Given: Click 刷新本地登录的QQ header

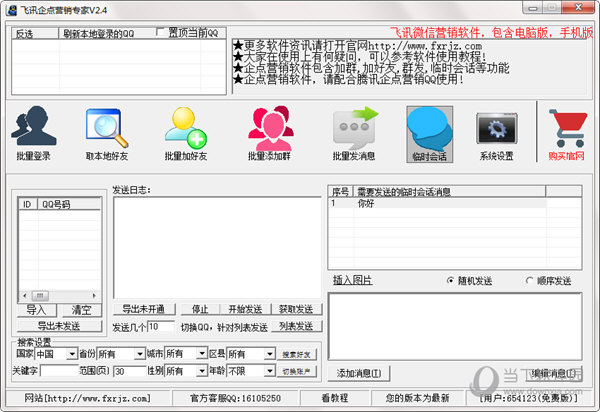Looking at the screenshot, I should (99, 34).
